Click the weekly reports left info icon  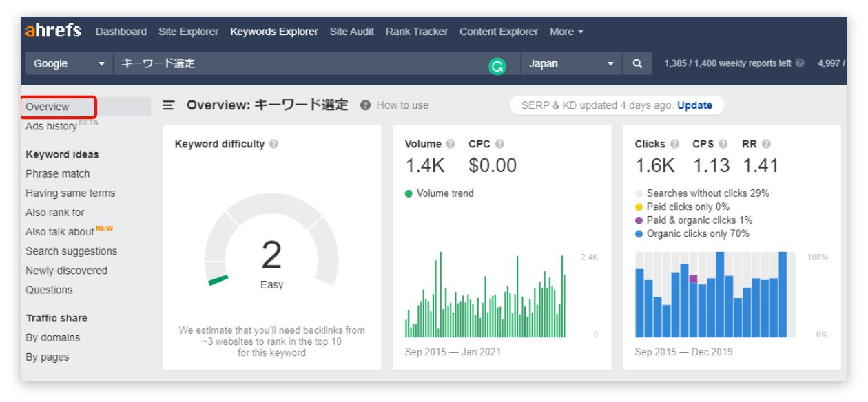800,64
